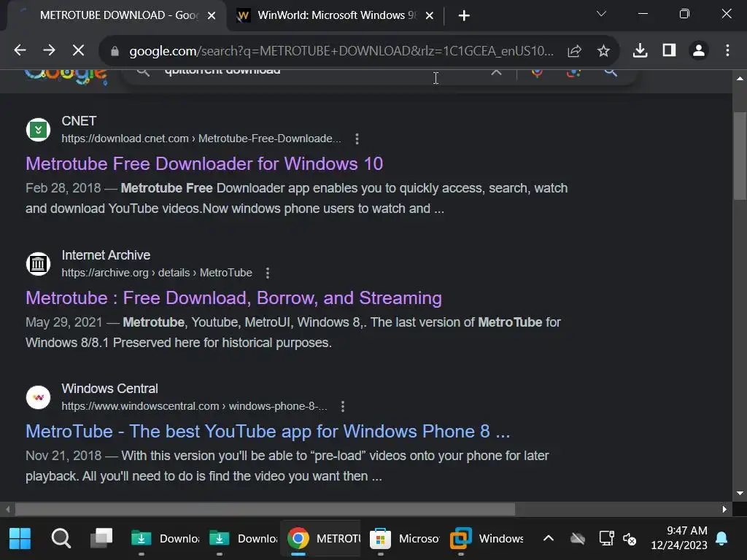This screenshot has width=747, height=560.
Task: Click the scroll up arrow
Action: coord(740,79)
